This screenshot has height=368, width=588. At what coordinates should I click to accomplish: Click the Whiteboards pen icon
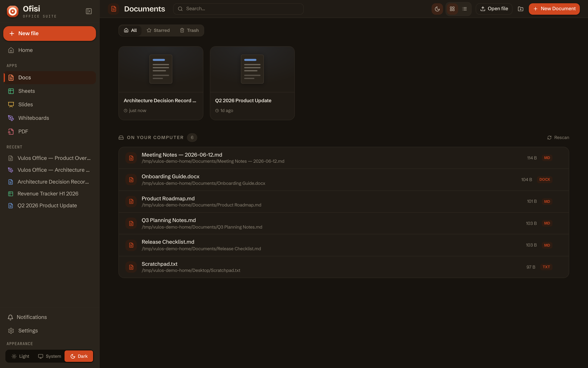[11, 118]
